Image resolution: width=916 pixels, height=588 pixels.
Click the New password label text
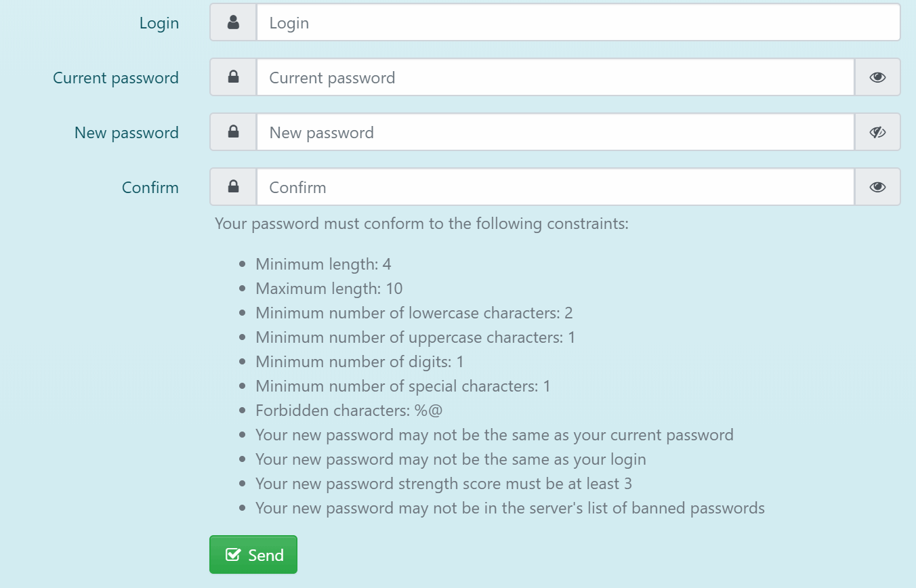127,133
